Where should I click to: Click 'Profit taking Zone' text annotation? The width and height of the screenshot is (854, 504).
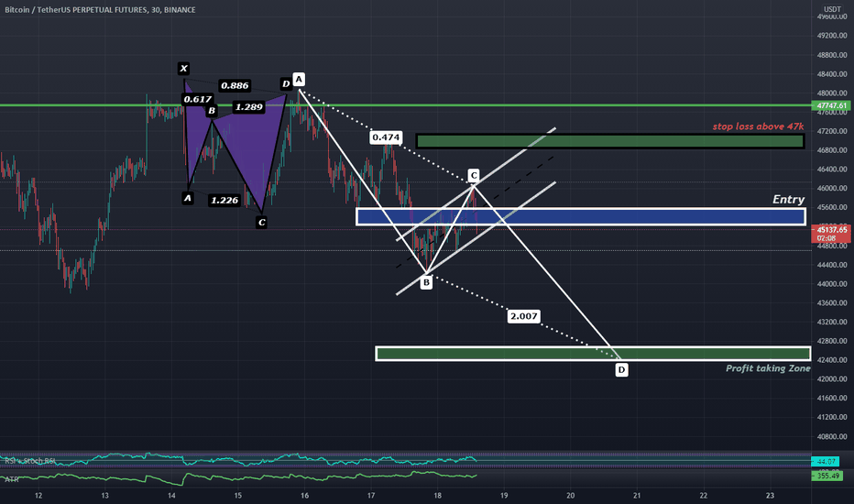pos(768,368)
